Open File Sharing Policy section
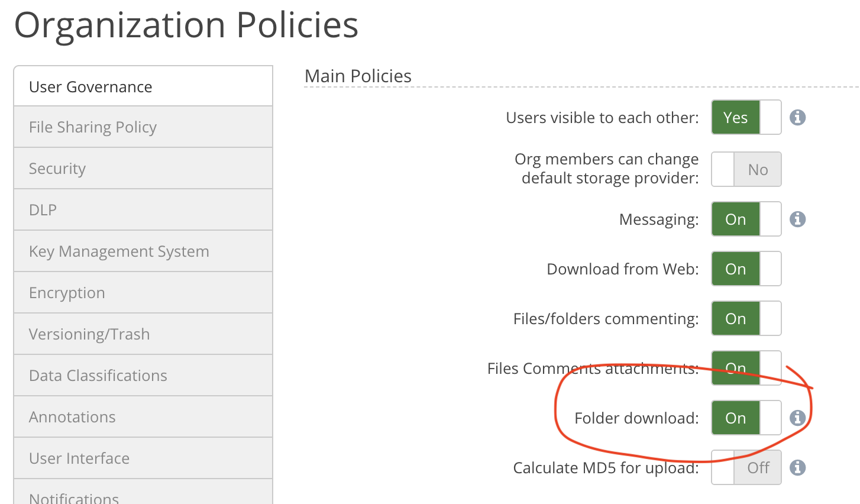The image size is (860, 504). 143,127
